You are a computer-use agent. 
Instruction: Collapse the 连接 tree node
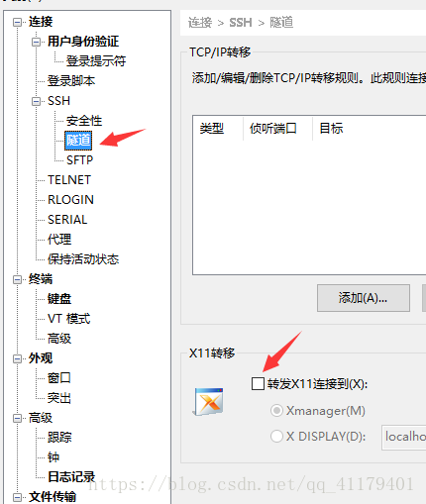click(17, 22)
